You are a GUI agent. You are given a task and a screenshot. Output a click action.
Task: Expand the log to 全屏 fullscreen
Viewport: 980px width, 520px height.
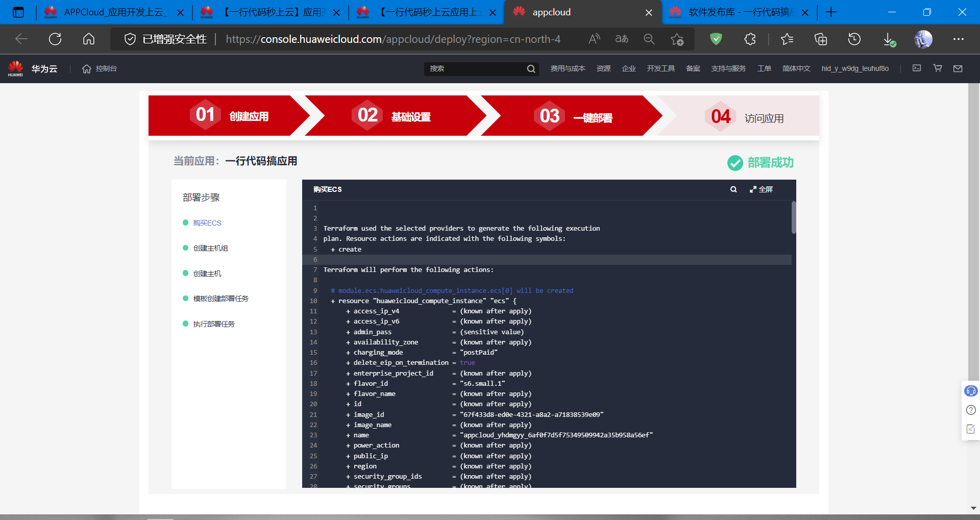pos(761,189)
